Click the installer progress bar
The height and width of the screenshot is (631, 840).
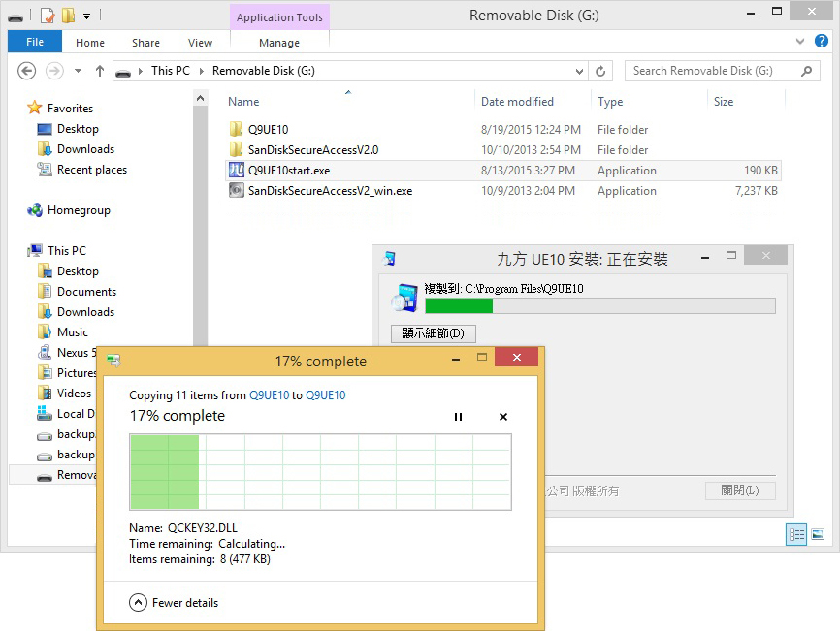(600, 305)
